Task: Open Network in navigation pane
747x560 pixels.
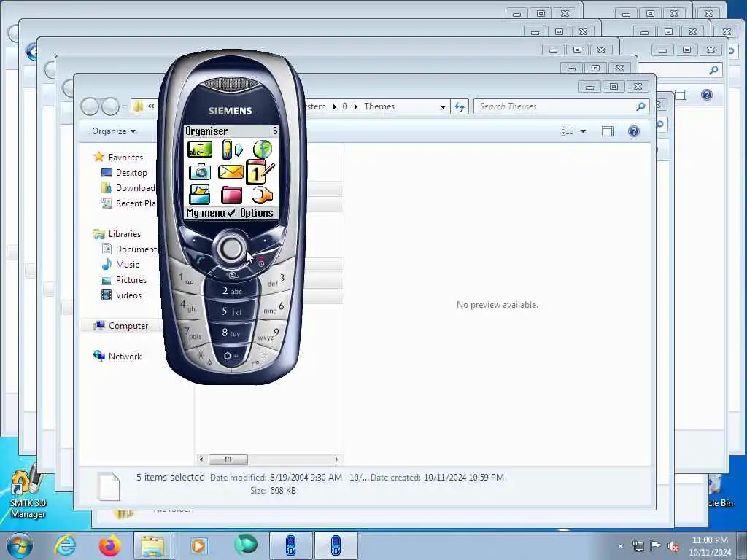Action: point(125,356)
